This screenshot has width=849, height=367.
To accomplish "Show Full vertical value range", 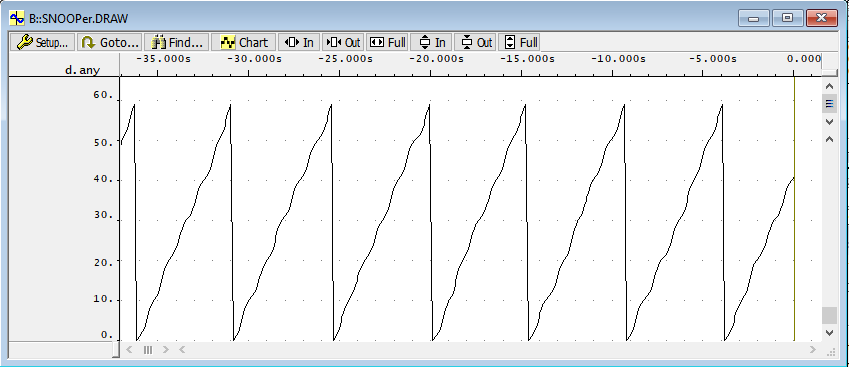I will 520,42.
